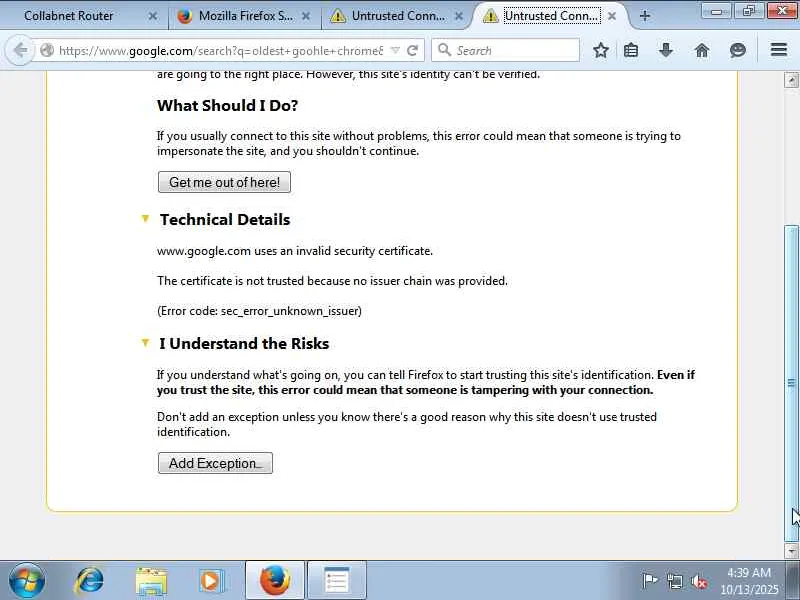
Task: Close the third tab, Untrusted Conn...
Action: click(x=459, y=16)
